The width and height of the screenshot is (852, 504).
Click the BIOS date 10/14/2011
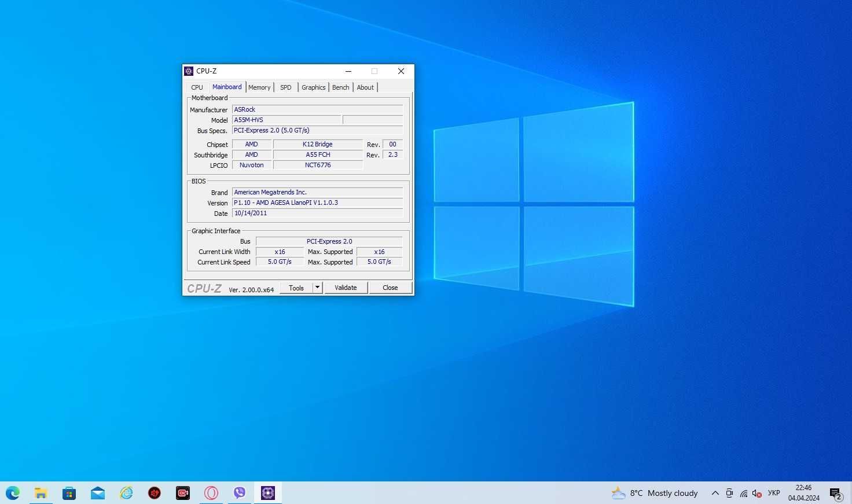317,213
